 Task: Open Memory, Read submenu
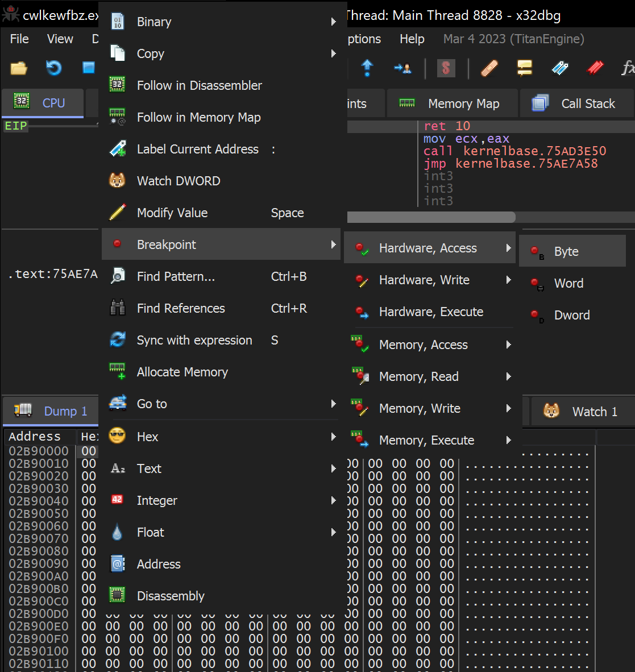(430, 376)
